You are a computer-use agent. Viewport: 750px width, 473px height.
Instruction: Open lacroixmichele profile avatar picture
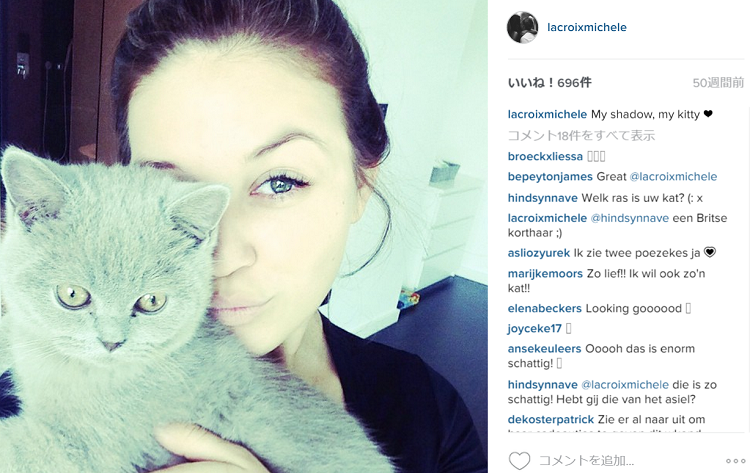[x=522, y=27]
